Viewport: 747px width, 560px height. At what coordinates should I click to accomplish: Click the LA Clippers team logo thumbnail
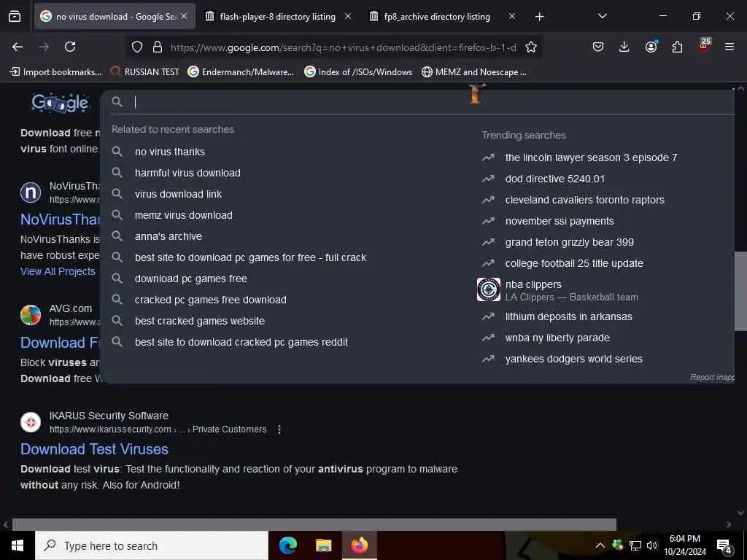coord(488,289)
